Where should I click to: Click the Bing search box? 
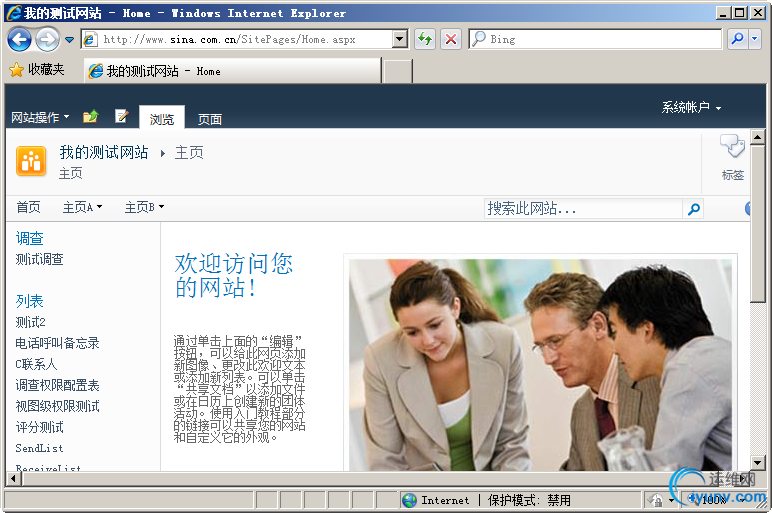(595, 39)
